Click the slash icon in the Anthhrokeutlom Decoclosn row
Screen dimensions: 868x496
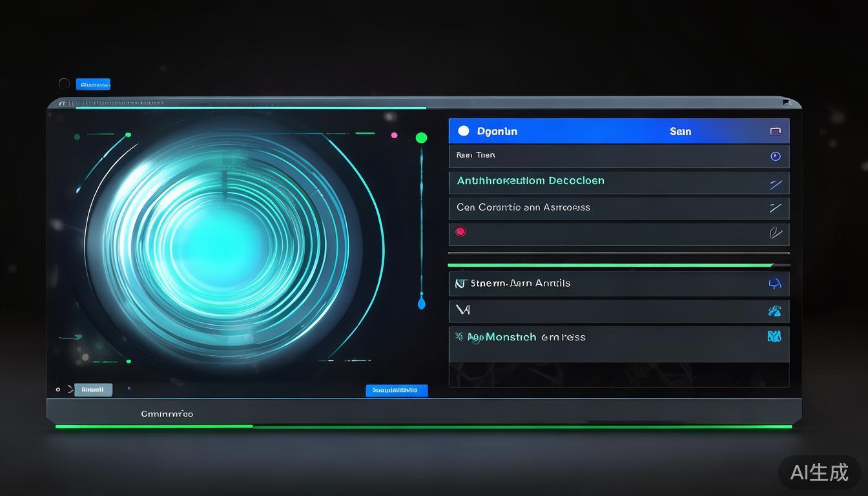[x=776, y=184]
